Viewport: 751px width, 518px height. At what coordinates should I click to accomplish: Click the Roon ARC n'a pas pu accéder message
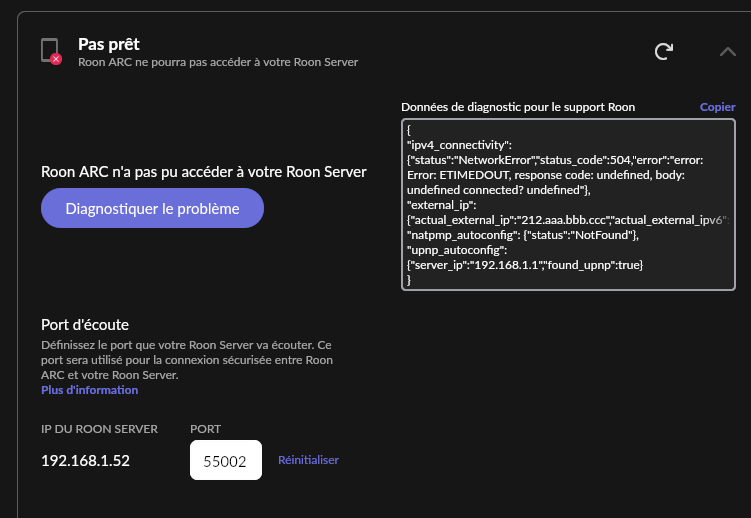click(x=203, y=172)
